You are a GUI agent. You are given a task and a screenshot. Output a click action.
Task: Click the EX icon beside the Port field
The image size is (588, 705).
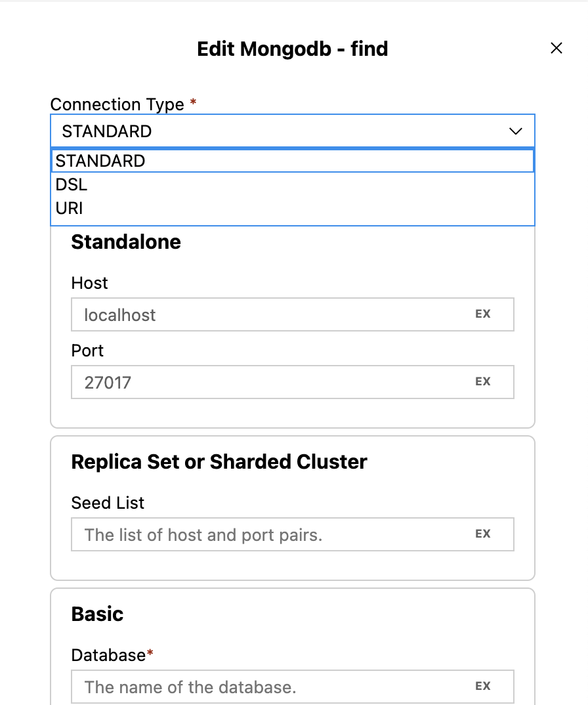(x=483, y=381)
